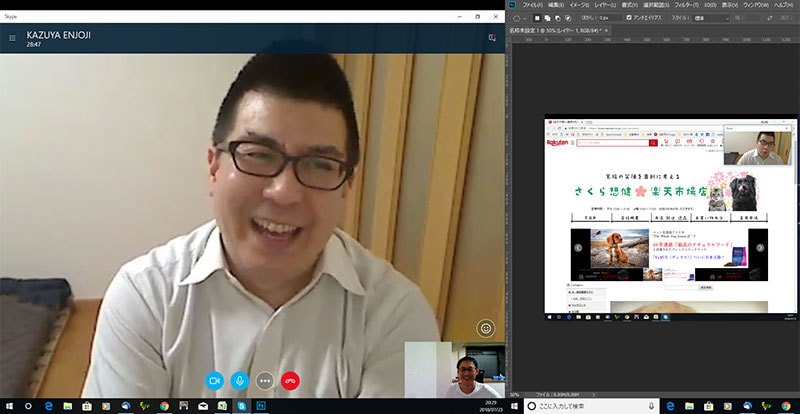Select the Photoshop document tab 名称未設定 1
800x414 pixels.
(x=555, y=30)
